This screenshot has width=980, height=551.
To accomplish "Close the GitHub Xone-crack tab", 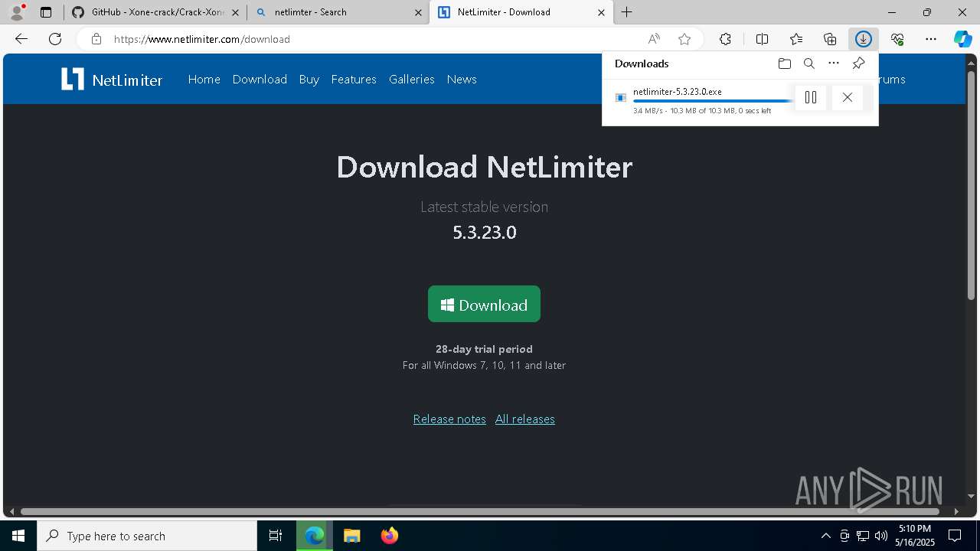I will tap(235, 12).
